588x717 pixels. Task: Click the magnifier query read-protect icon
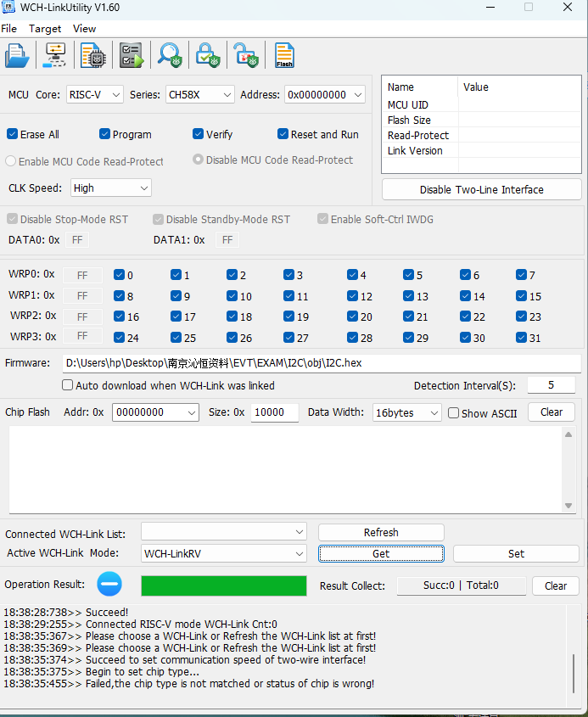[170, 56]
